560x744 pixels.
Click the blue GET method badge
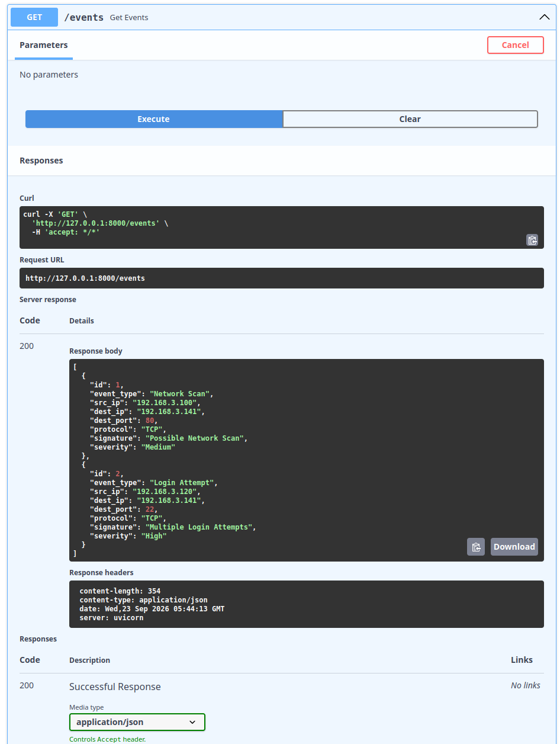pos(34,17)
